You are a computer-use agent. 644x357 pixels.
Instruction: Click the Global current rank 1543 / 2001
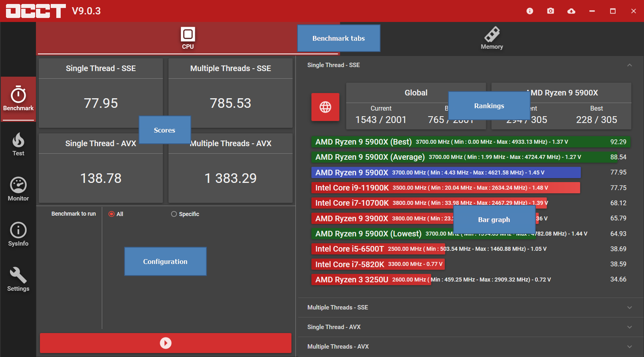point(381,120)
